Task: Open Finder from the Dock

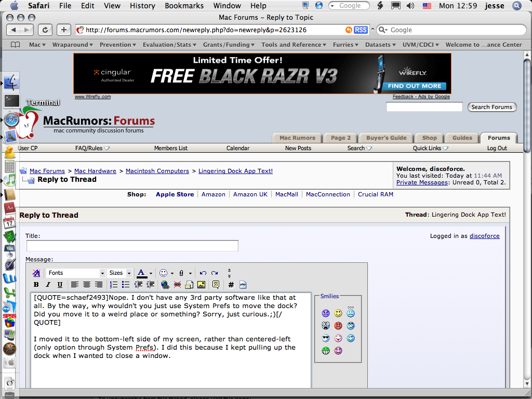Action: tap(11, 83)
